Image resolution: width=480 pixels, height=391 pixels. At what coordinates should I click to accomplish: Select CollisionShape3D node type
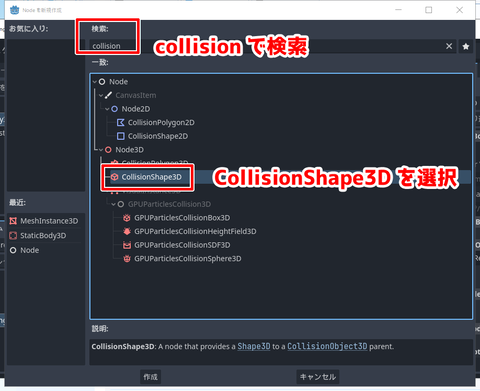tap(151, 177)
